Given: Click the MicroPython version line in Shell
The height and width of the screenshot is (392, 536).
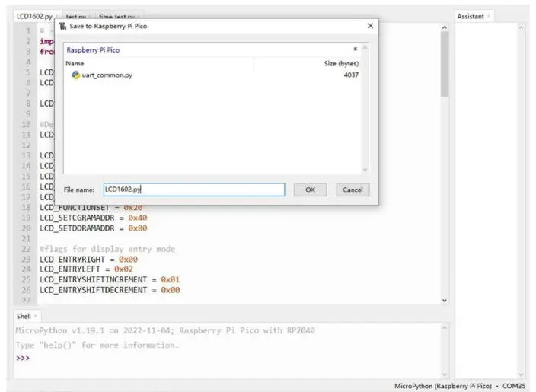Looking at the screenshot, I should coord(165,330).
